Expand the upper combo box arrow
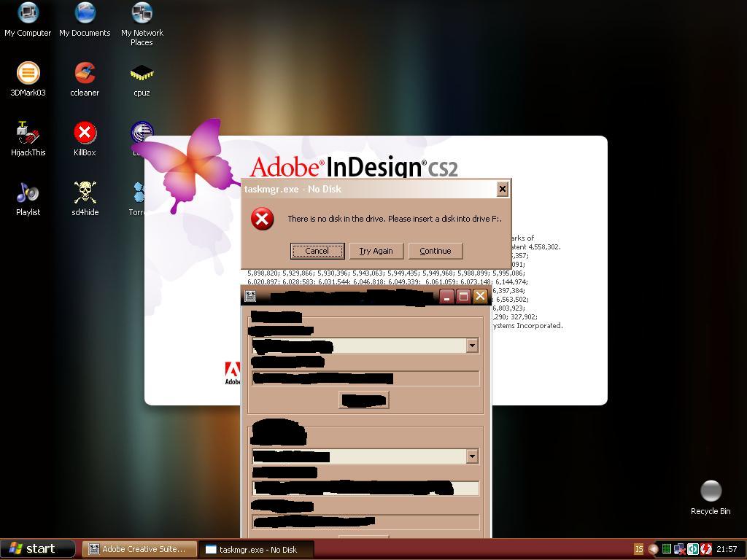This screenshot has height=560, width=747. 472,346
